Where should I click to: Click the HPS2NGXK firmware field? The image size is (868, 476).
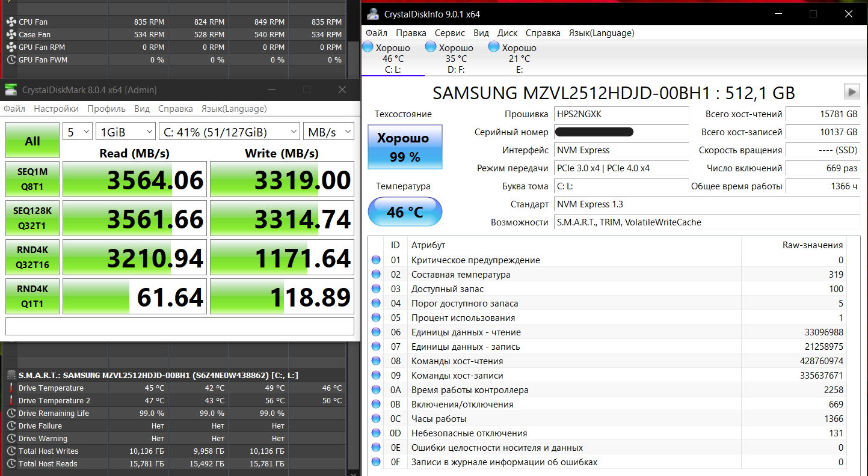(621, 114)
